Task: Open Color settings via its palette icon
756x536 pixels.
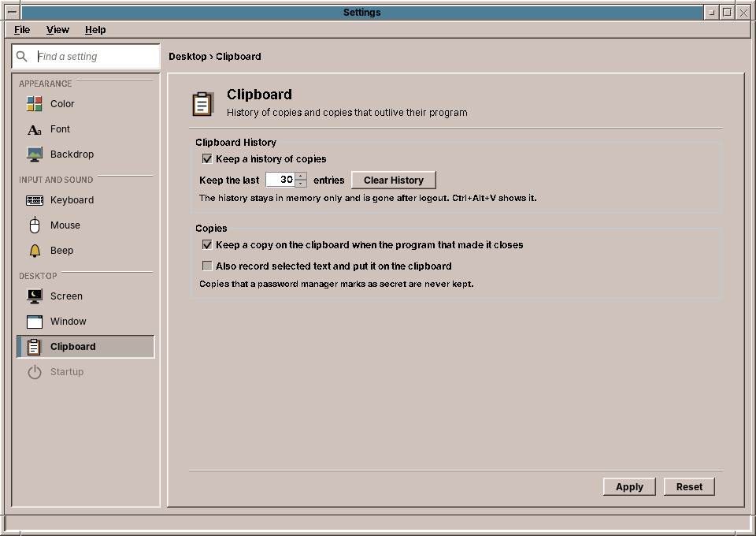Action: [34, 104]
